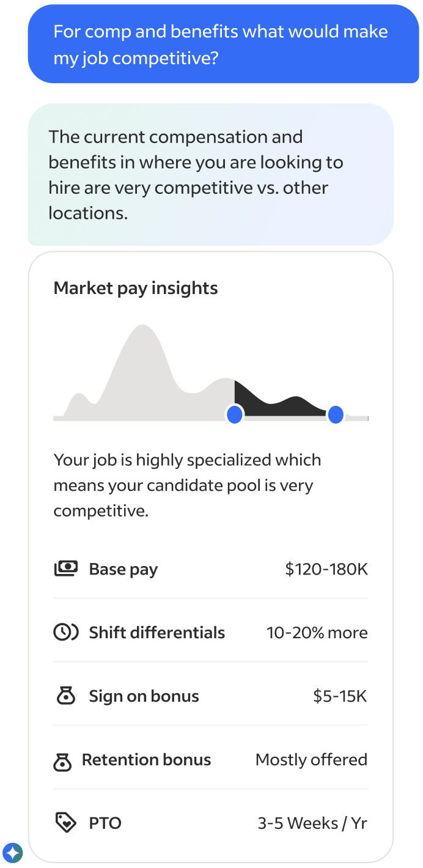Click the Mostly offered value
The width and height of the screenshot is (423, 868).
coord(311,760)
